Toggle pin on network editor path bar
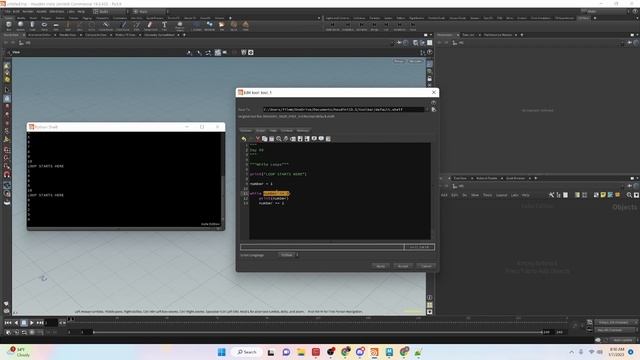Image resolution: width=640 pixels, height=360 pixels. click(x=630, y=186)
